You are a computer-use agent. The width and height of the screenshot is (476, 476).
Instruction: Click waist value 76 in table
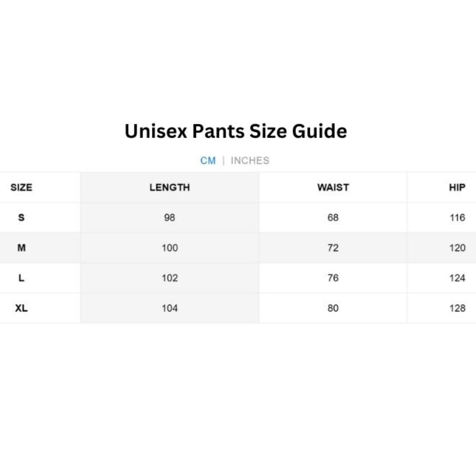coord(333,278)
